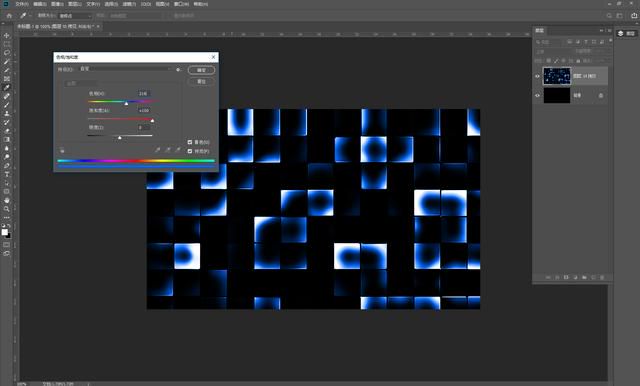Open the workspace switcher icon dropdown
This screenshot has width=640, height=386.
620,16
